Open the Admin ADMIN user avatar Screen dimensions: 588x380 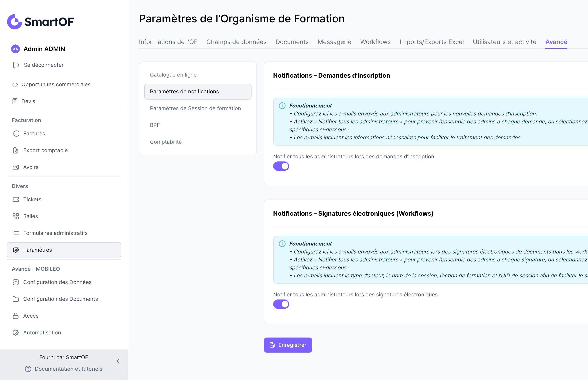pos(15,49)
